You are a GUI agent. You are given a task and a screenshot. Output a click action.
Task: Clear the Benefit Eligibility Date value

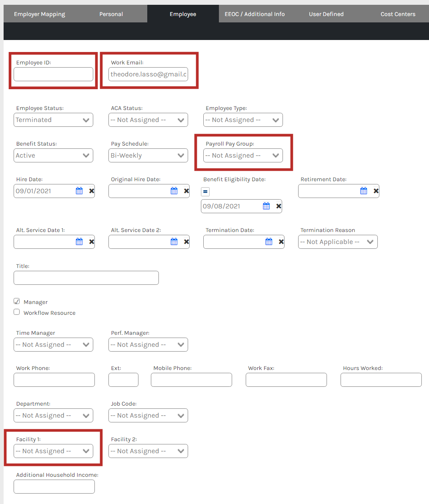click(279, 206)
